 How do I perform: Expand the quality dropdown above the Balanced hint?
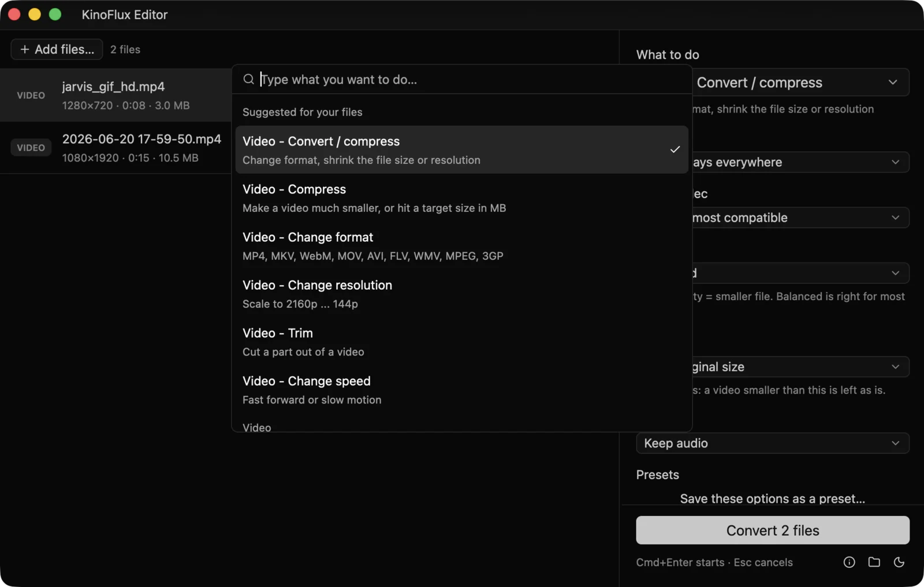[800, 273]
